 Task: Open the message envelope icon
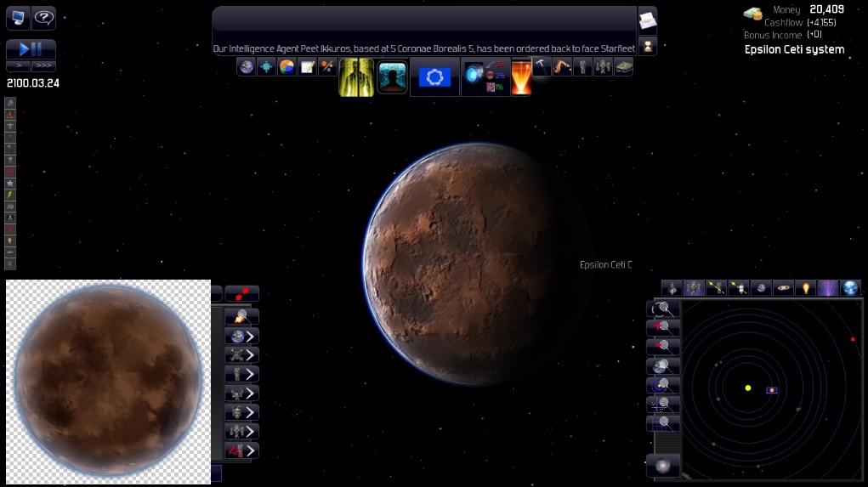(647, 20)
